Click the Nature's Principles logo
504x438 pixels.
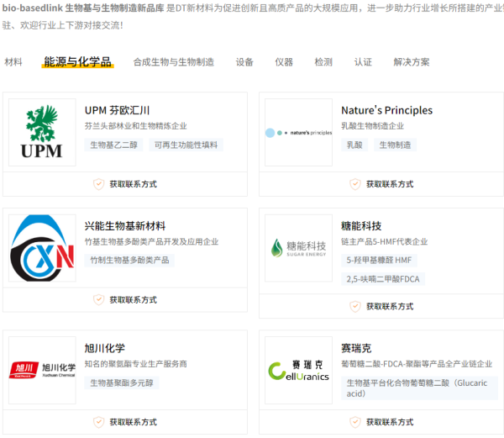(298, 132)
